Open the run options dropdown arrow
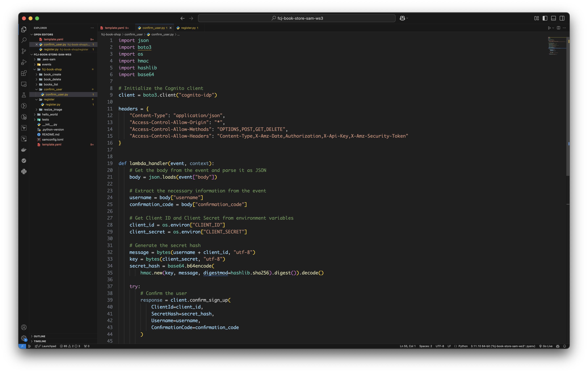This screenshot has height=373, width=588. tap(553, 28)
